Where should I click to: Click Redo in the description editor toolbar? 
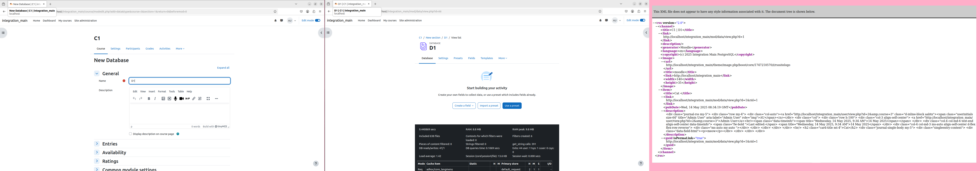pos(141,99)
